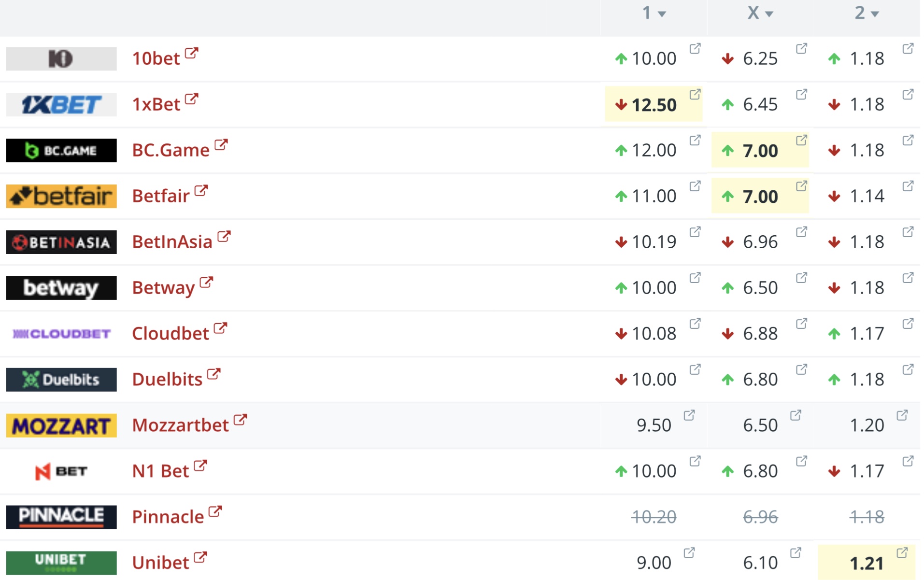924x580 pixels.
Task: Open external icon beside 1xBet 12.50 odds
Action: [x=695, y=94]
